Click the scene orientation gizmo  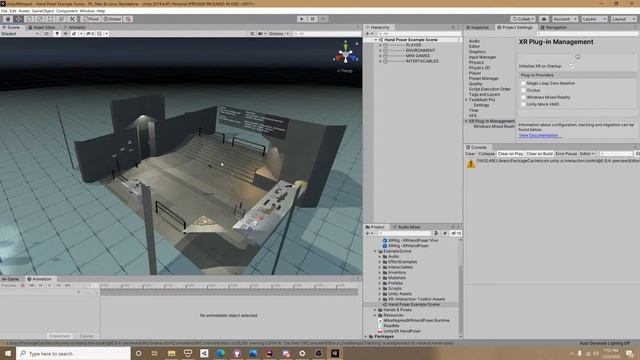tap(346, 55)
